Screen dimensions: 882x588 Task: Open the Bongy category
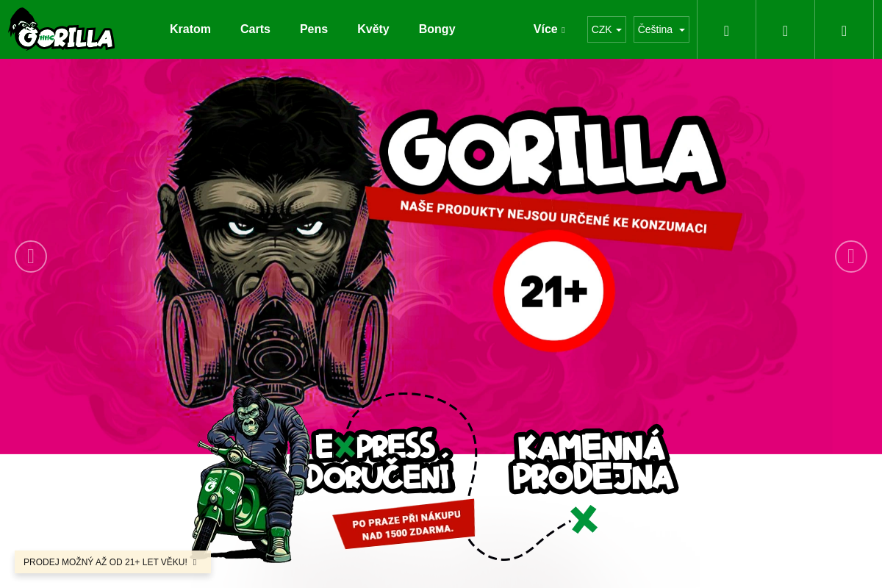pyautogui.click(x=437, y=29)
